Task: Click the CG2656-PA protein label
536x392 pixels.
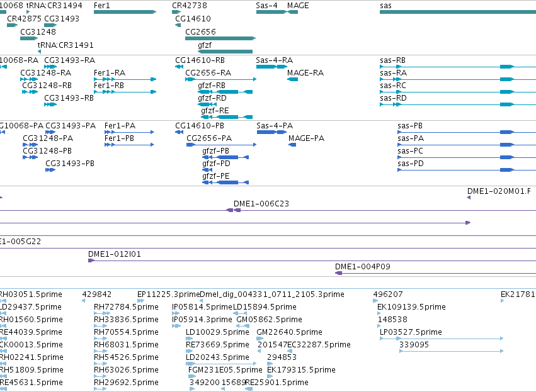Action: pyautogui.click(x=209, y=138)
